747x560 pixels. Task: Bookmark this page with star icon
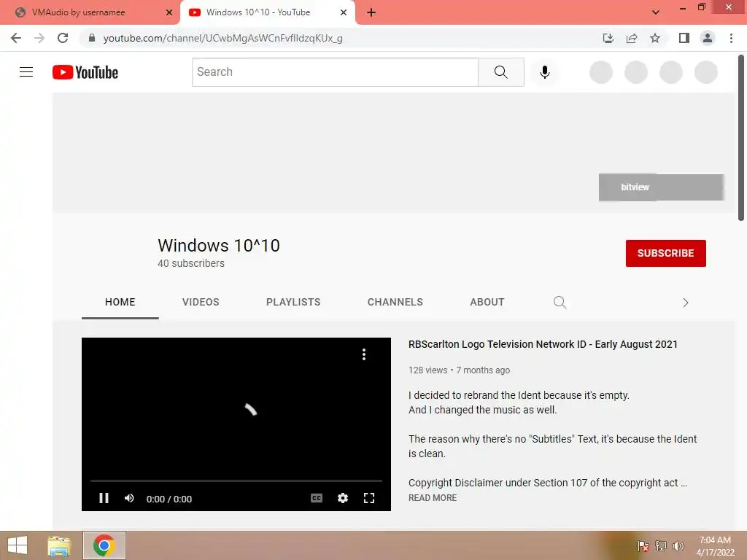click(655, 38)
